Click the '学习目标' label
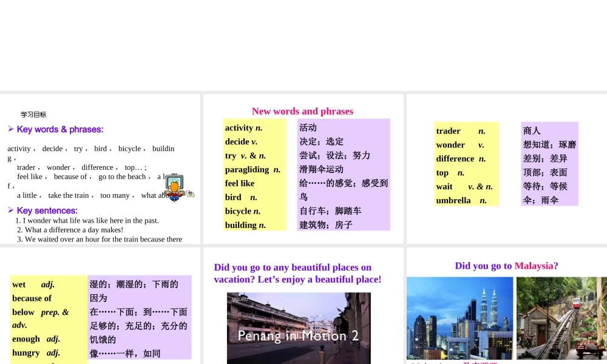 coord(33,115)
